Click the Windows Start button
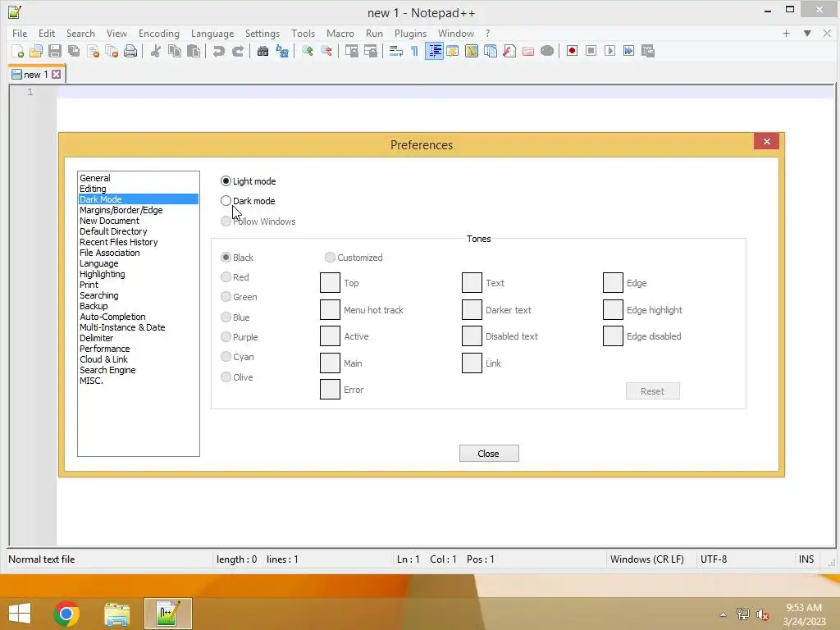This screenshot has width=840, height=630. coord(20,614)
